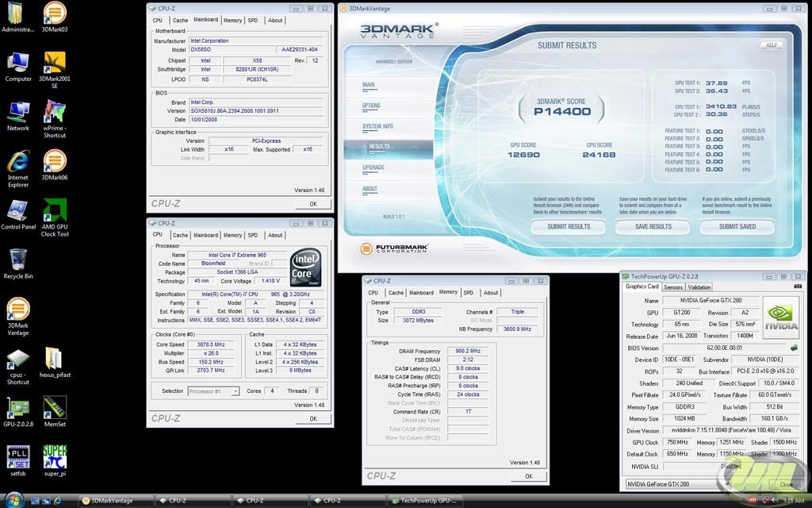This screenshot has height=508, width=812.
Task: Open System Info in 3DMark Vantage
Action: pyautogui.click(x=378, y=126)
